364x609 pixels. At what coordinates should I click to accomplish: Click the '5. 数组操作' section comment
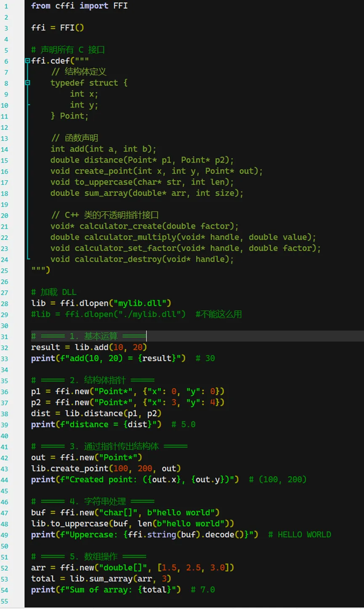point(89,556)
